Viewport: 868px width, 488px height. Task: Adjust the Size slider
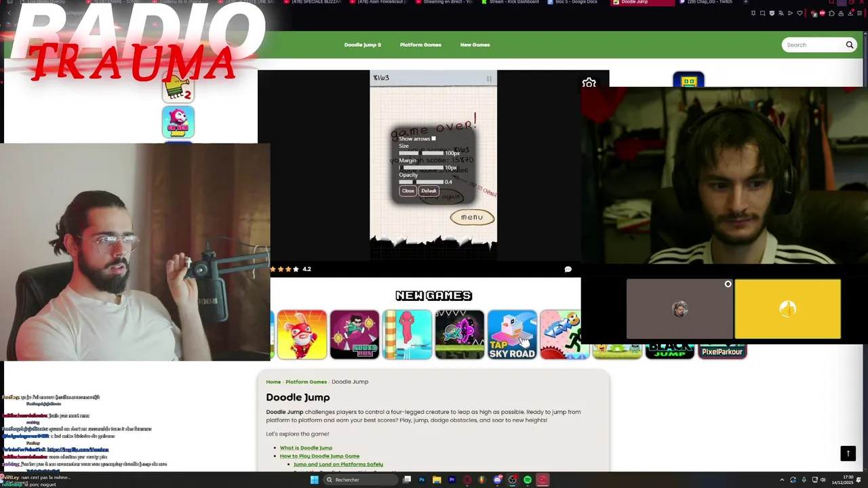tap(420, 153)
